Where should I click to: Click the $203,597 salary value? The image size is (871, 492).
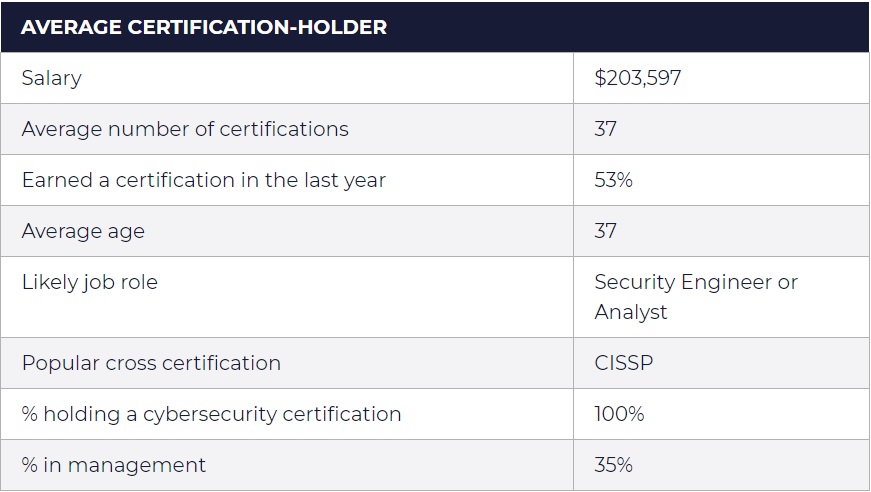click(638, 78)
